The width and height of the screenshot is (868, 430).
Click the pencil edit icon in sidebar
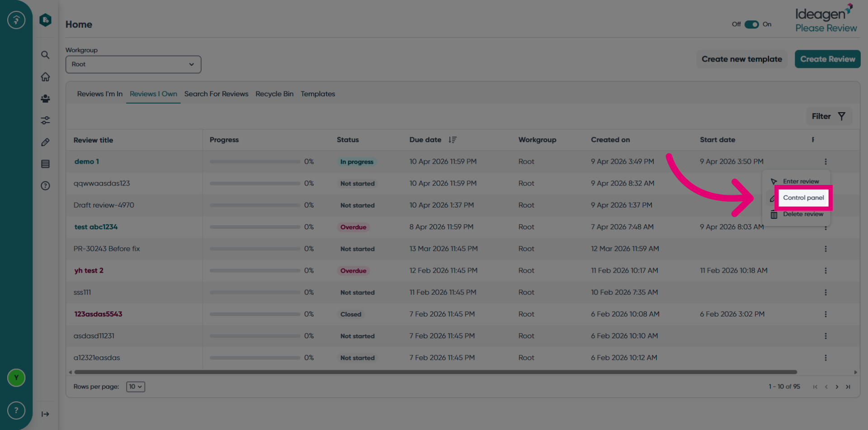click(45, 142)
